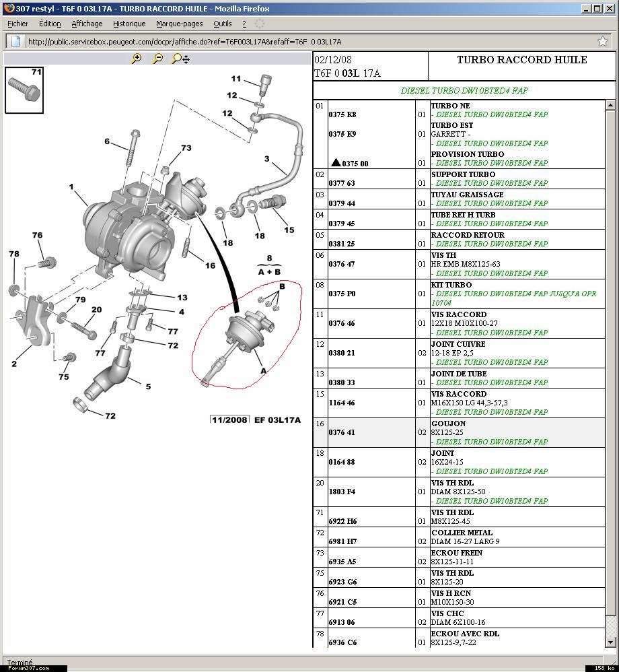The width and height of the screenshot is (619, 672).
Task: Open the Outils menu
Action: (223, 24)
